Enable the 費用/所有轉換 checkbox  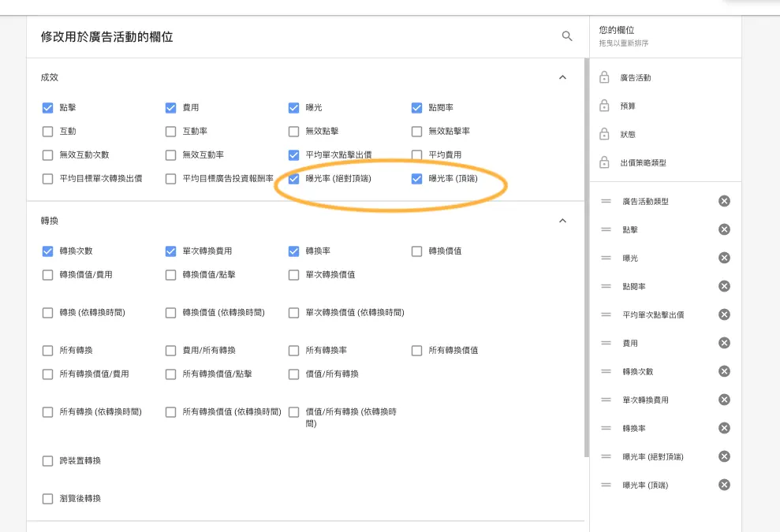coord(170,350)
